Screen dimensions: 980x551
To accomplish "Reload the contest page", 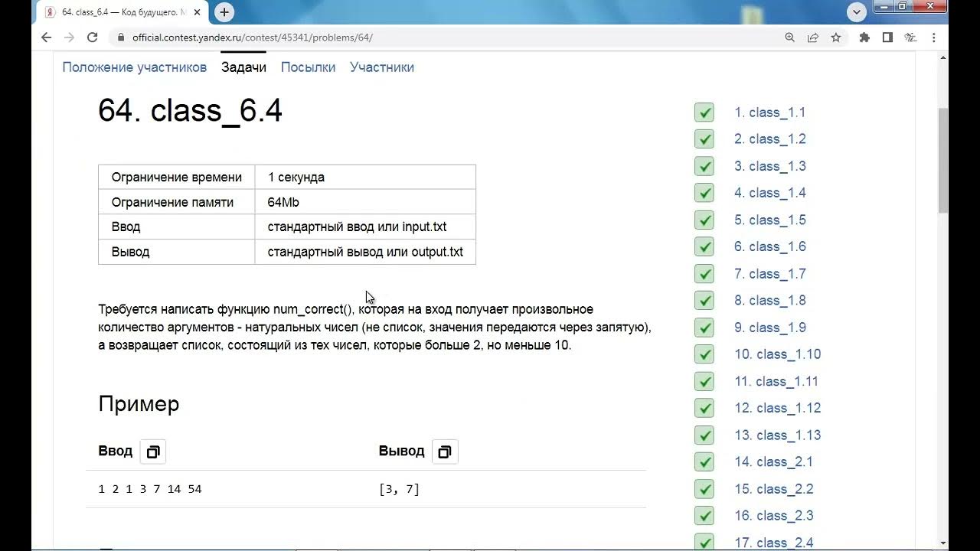I will pos(93,37).
